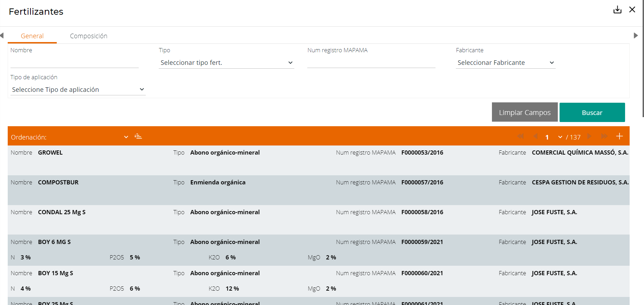
Task: Click the Limpiar Campos button
Action: tap(525, 113)
